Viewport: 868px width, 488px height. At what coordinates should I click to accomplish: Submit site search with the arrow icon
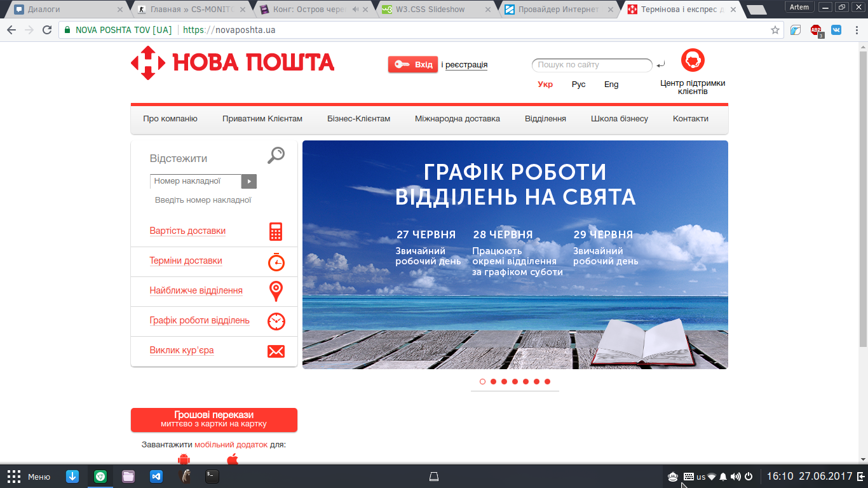pyautogui.click(x=661, y=65)
